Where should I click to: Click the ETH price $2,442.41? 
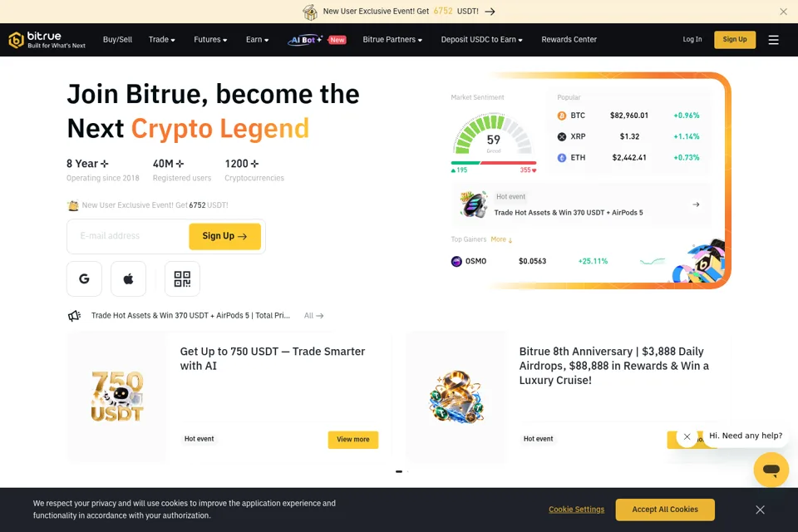(629, 158)
